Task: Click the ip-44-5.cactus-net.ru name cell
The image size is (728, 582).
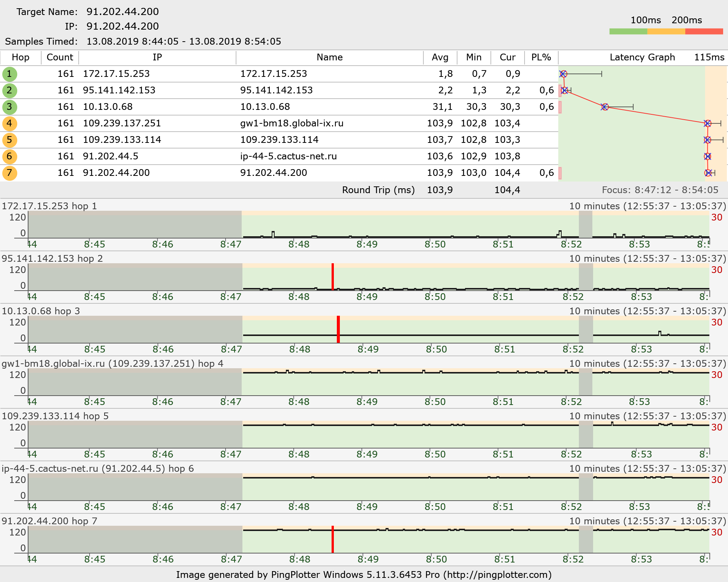Action: coord(289,156)
